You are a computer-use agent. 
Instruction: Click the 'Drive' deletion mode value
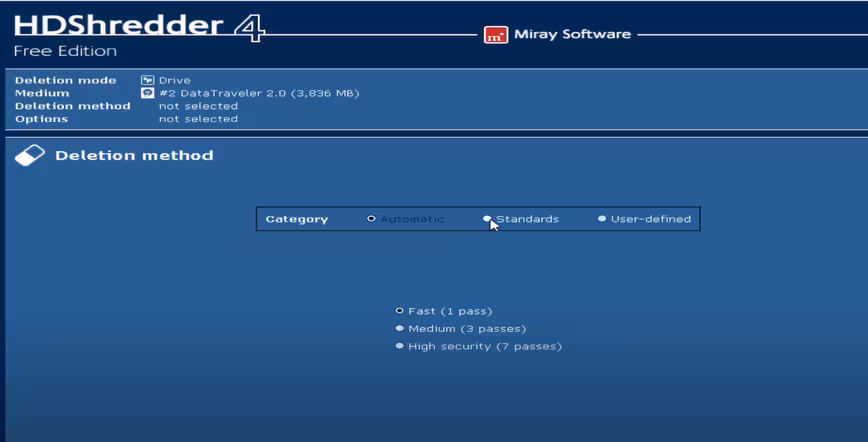click(x=174, y=80)
